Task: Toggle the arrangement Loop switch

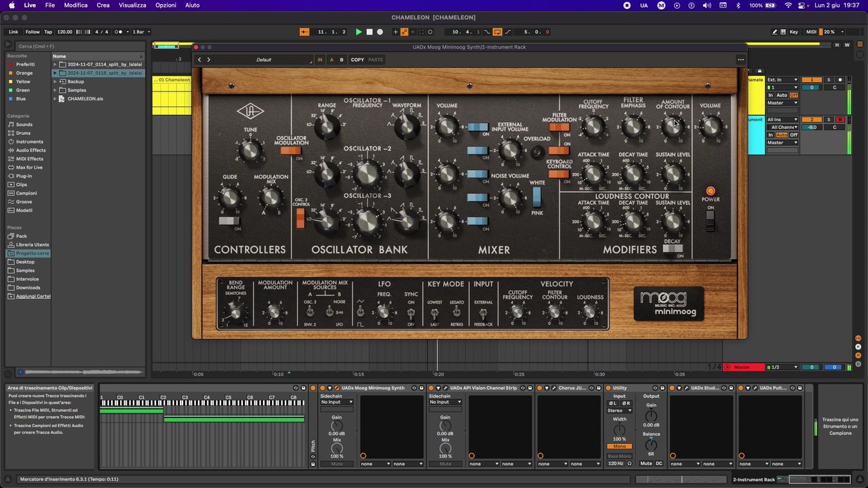Action: pyautogui.click(x=497, y=32)
